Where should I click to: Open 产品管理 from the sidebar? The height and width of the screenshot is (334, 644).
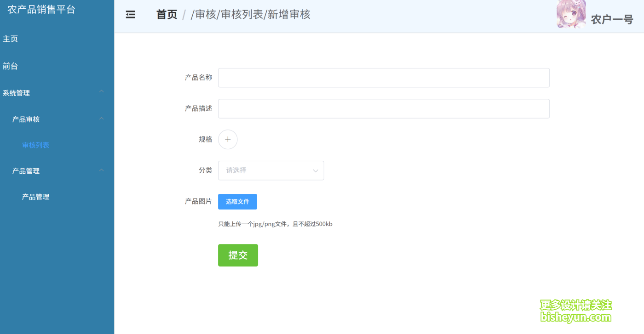[x=35, y=196]
